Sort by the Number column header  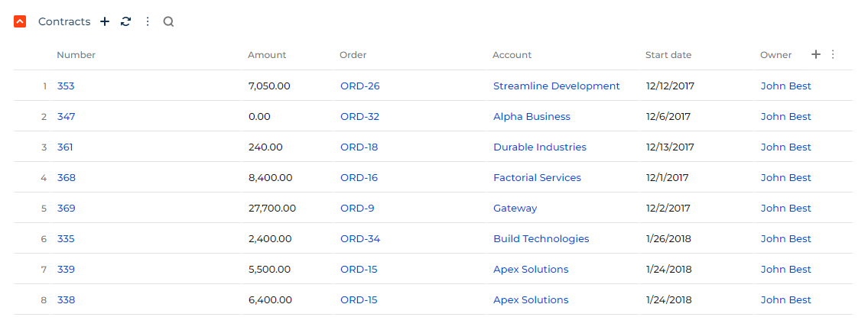pyautogui.click(x=76, y=55)
